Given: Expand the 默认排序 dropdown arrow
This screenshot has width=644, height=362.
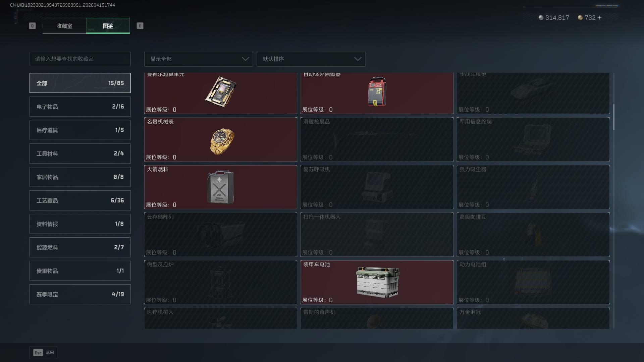Looking at the screenshot, I should (358, 59).
